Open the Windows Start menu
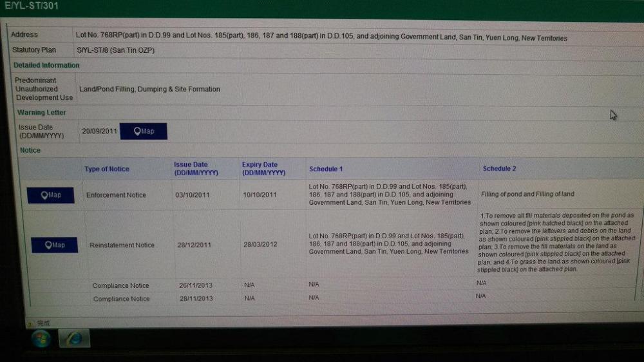The image size is (644, 362). tap(40, 339)
